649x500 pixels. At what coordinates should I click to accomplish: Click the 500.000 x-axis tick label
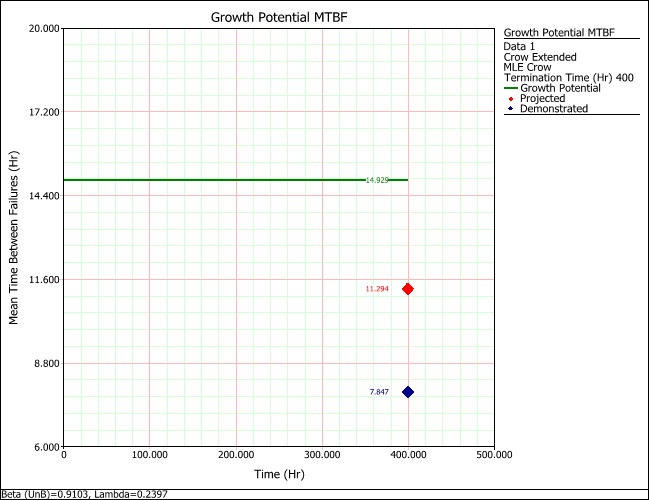[x=494, y=455]
